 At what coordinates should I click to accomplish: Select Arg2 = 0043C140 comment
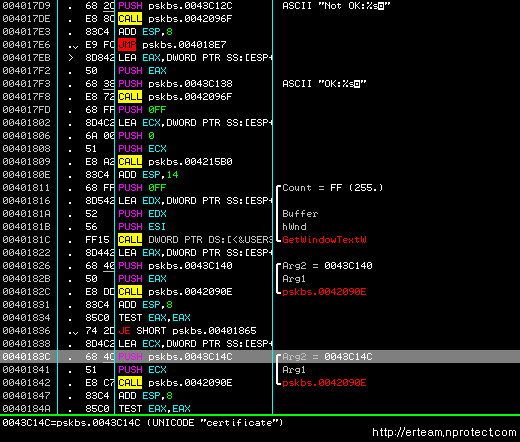pyautogui.click(x=327, y=266)
